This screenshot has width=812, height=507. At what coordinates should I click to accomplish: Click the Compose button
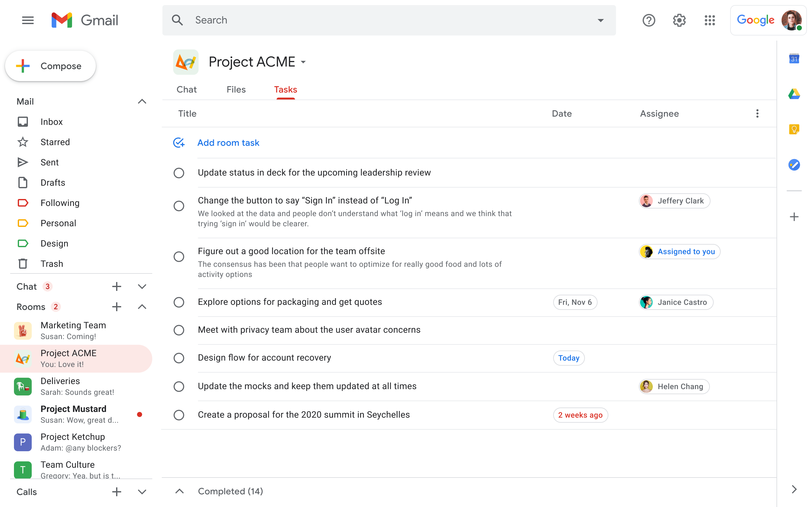tap(50, 66)
